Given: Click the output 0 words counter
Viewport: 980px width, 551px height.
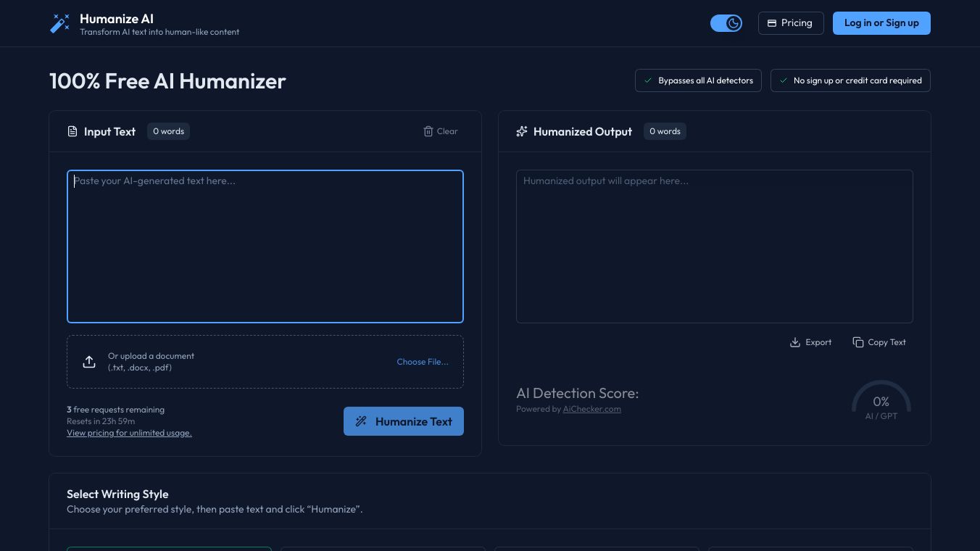Looking at the screenshot, I should coord(665,131).
